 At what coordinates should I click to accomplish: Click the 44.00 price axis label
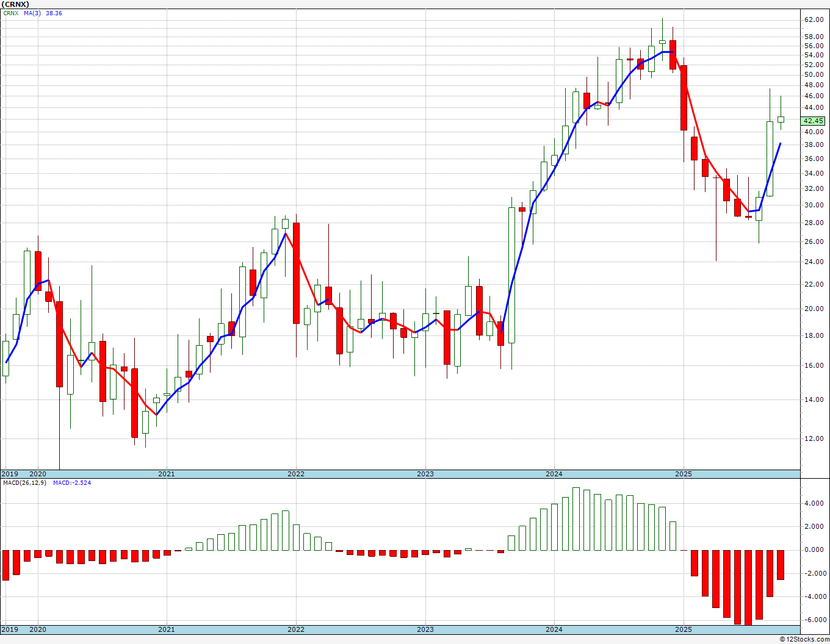coord(814,108)
